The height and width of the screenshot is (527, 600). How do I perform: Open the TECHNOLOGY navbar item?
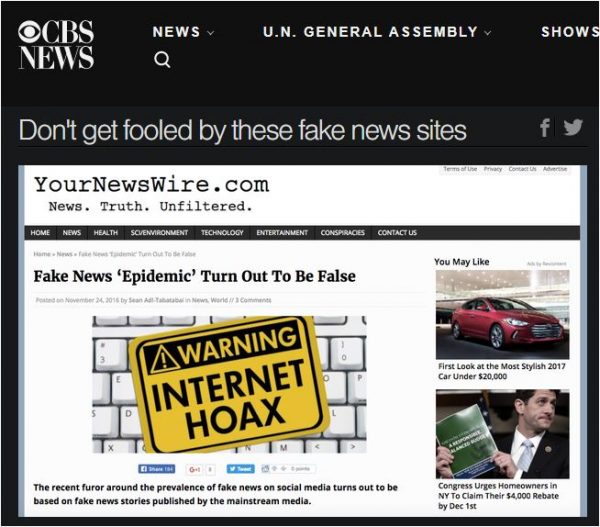pos(222,233)
